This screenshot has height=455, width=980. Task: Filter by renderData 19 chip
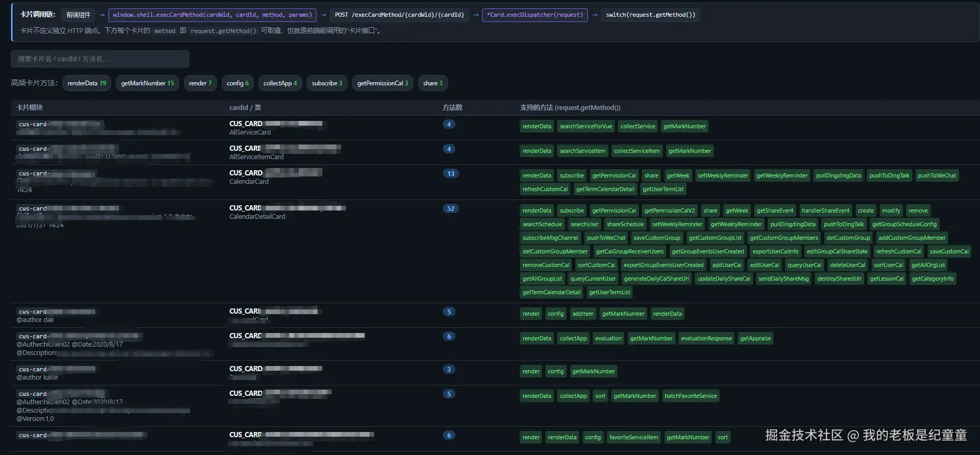(x=86, y=83)
